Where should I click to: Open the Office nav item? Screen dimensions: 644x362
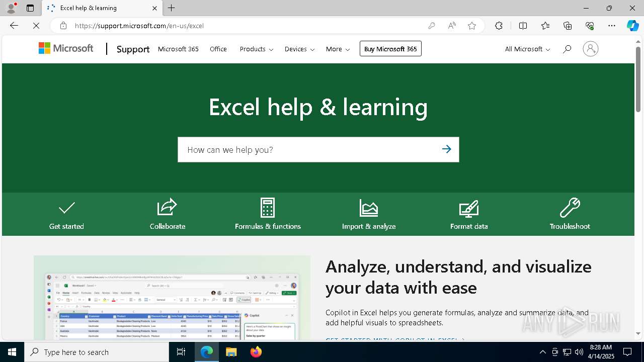coord(218,49)
